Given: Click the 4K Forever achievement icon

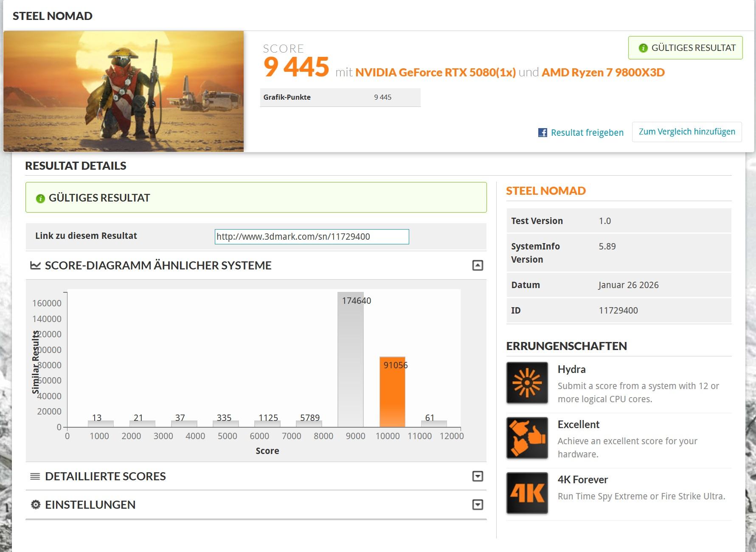Looking at the screenshot, I should 527,493.
